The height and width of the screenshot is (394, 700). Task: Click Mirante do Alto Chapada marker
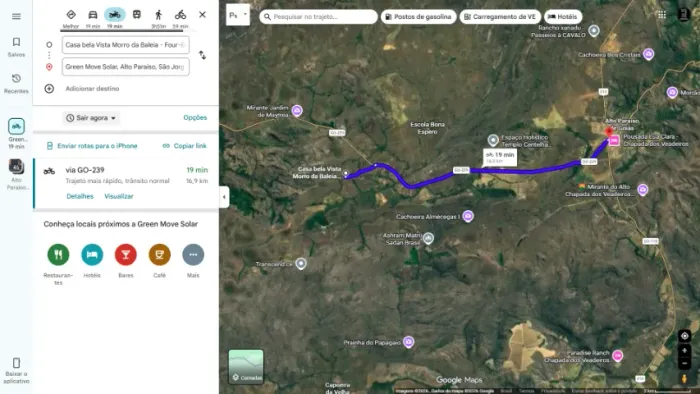pos(642,189)
